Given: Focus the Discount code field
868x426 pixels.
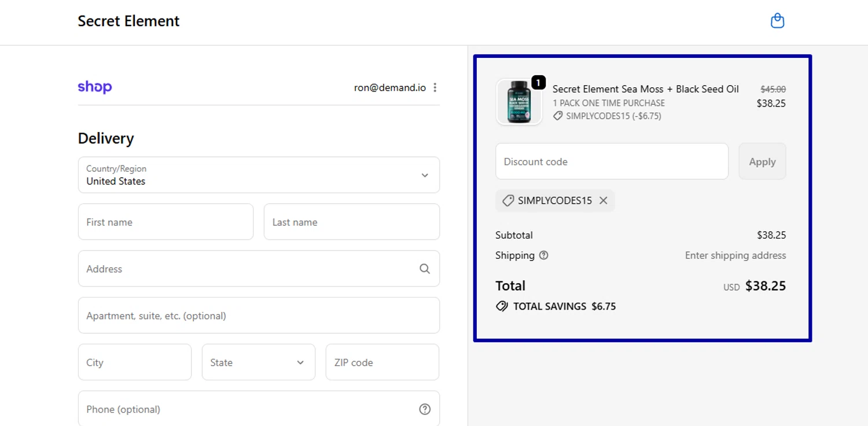Looking at the screenshot, I should click(612, 161).
